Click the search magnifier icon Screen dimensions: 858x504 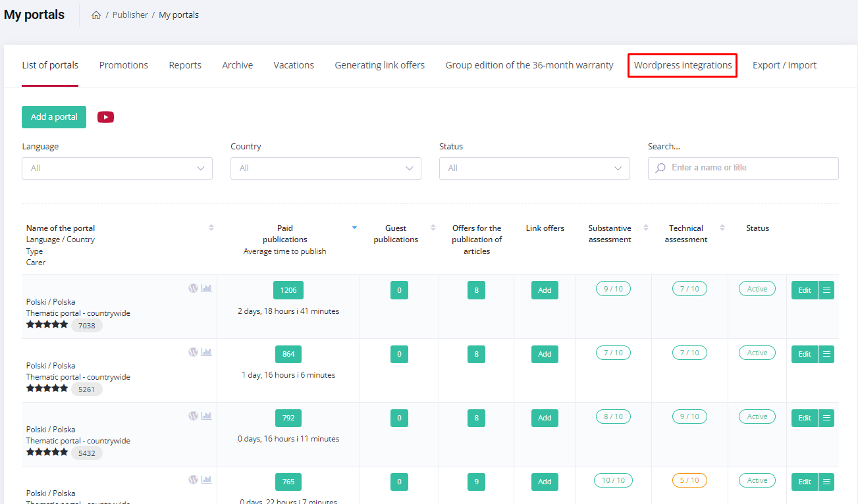(x=660, y=168)
